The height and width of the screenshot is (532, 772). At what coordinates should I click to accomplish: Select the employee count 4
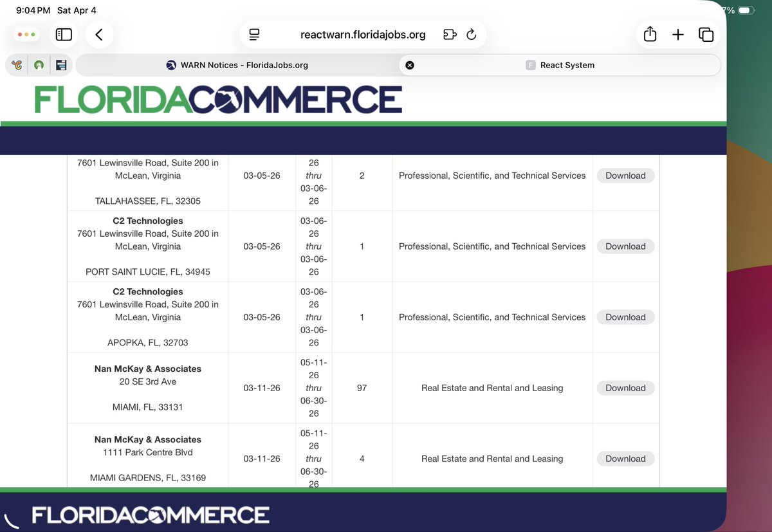pyautogui.click(x=362, y=459)
